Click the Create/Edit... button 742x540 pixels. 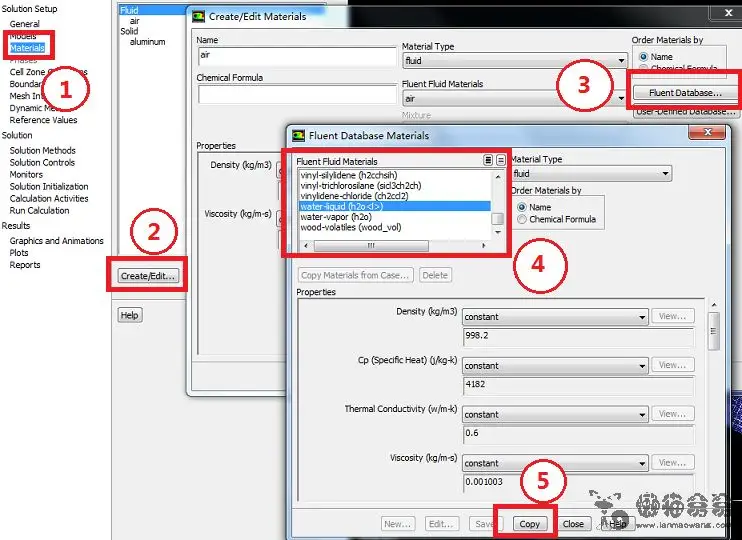pyautogui.click(x=148, y=275)
